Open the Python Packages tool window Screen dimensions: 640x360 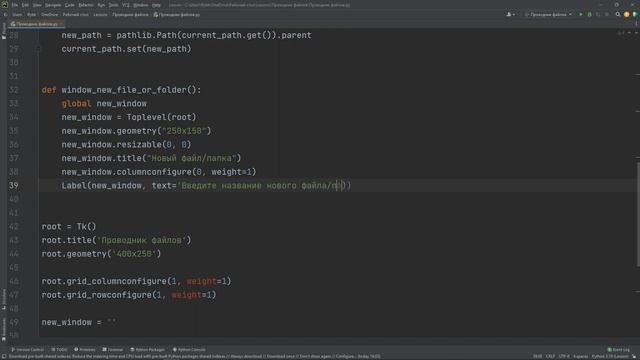tap(147, 350)
